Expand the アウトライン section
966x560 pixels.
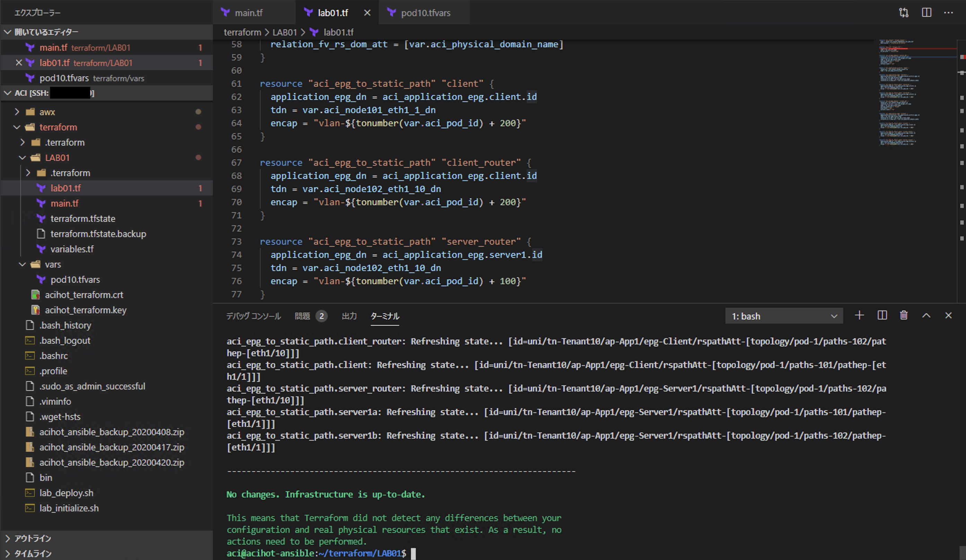click(x=33, y=538)
